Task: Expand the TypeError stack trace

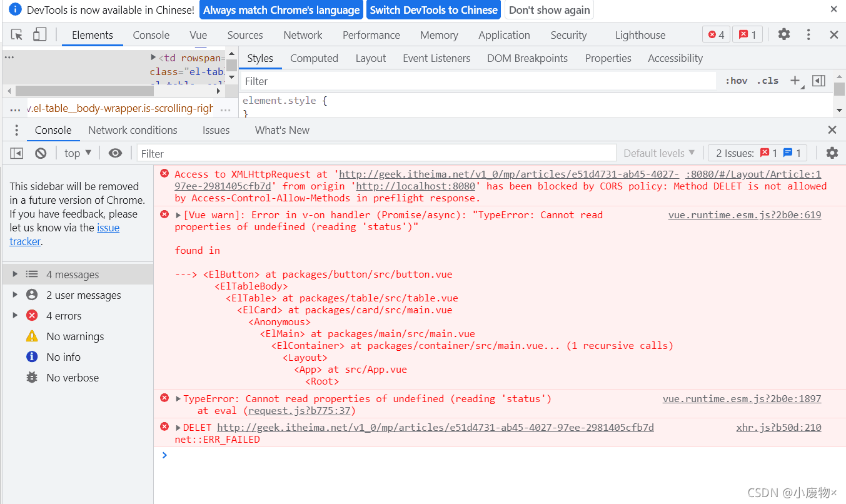Action: (178, 399)
